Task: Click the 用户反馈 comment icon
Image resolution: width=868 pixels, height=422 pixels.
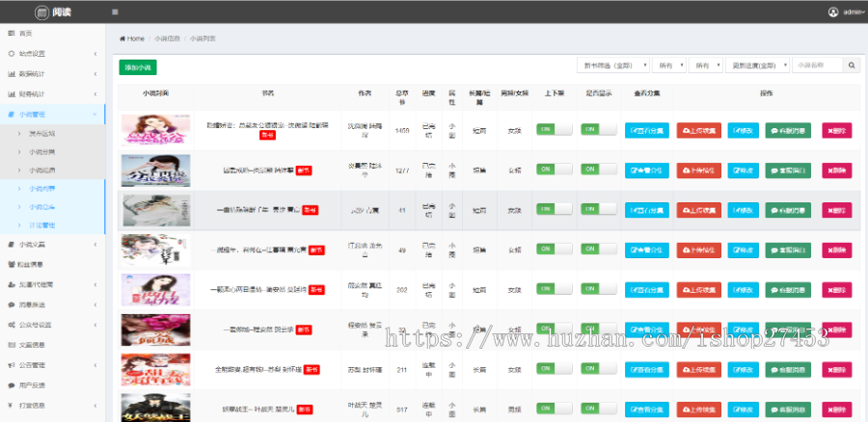Action: [11, 385]
